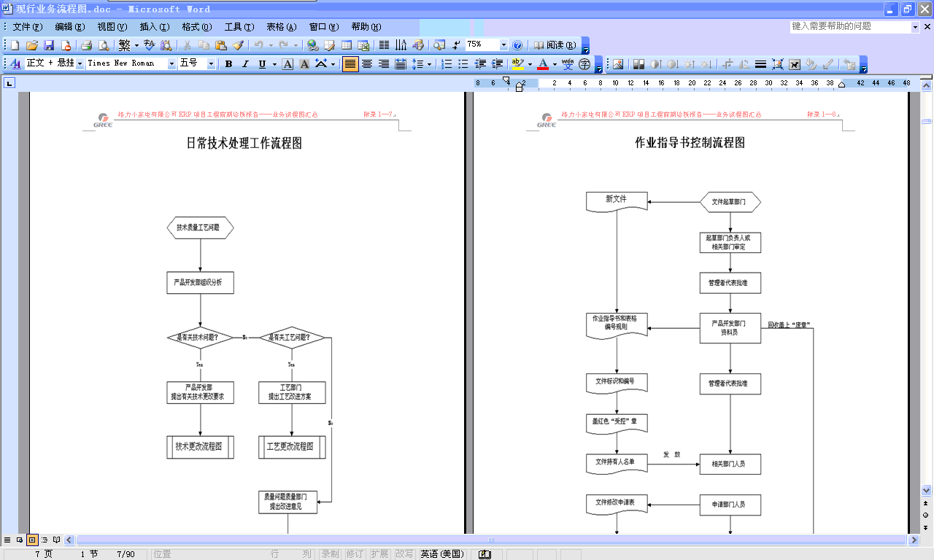Type in the help question search box

850,26
